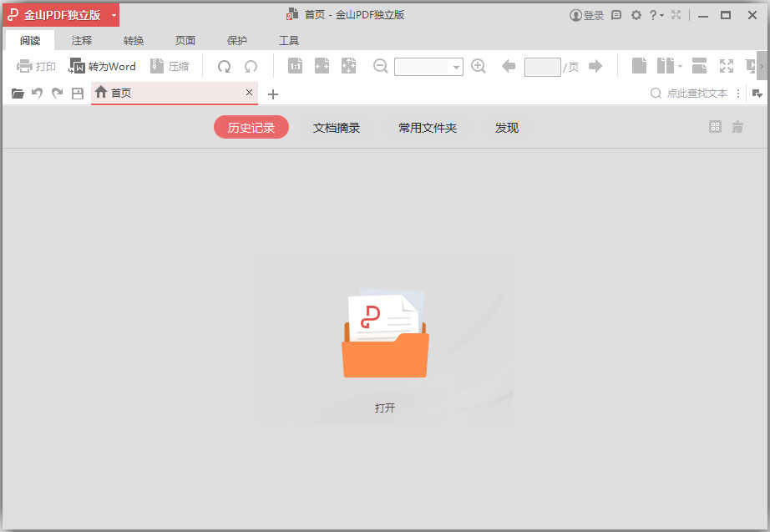Save the document with the save icon

[78, 94]
